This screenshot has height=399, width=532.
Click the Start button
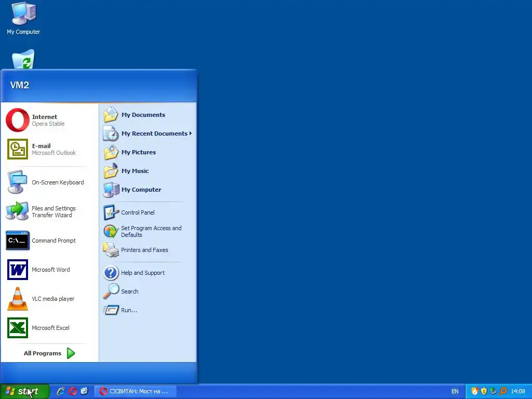[x=24, y=391]
